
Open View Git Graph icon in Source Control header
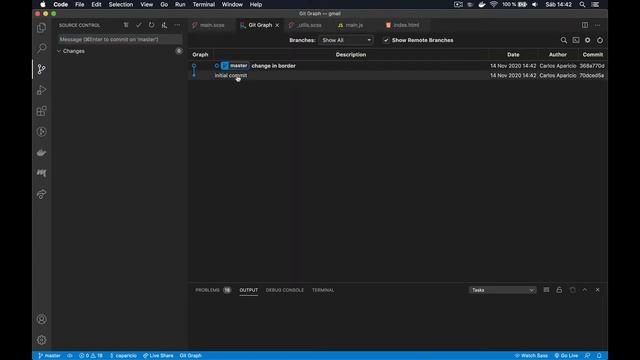(164, 25)
